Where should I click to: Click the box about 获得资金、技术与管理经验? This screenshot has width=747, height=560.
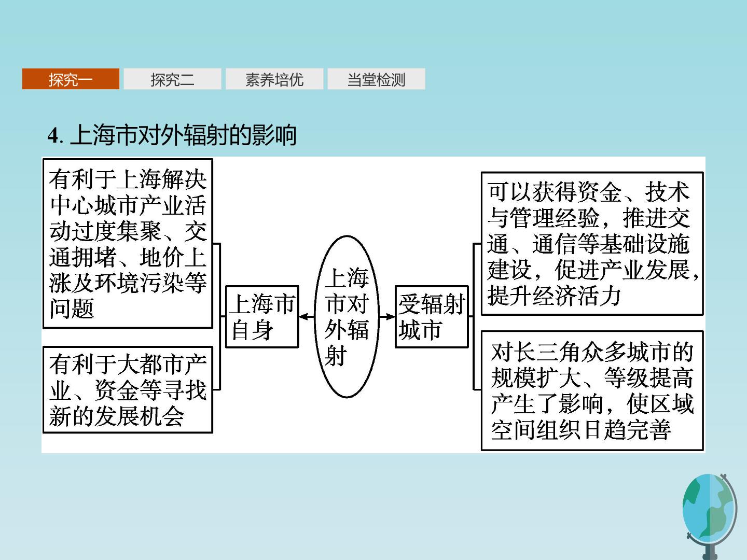pos(592,244)
